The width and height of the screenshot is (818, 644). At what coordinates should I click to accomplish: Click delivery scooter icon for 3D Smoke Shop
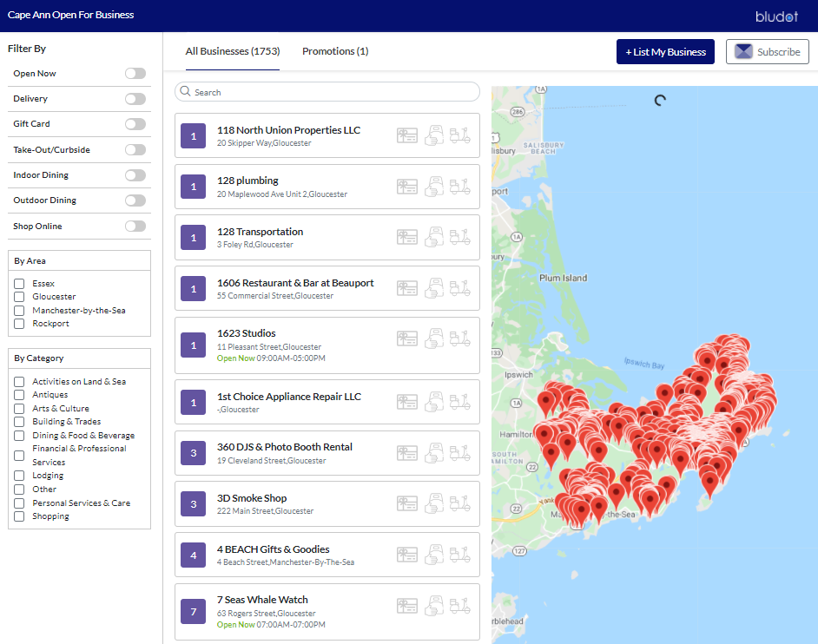coord(460,503)
